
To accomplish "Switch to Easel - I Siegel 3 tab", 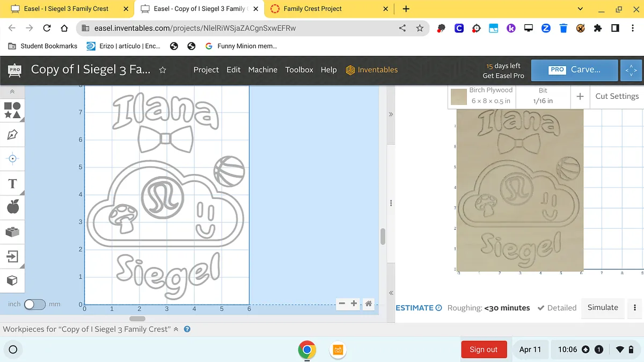I will [x=67, y=9].
